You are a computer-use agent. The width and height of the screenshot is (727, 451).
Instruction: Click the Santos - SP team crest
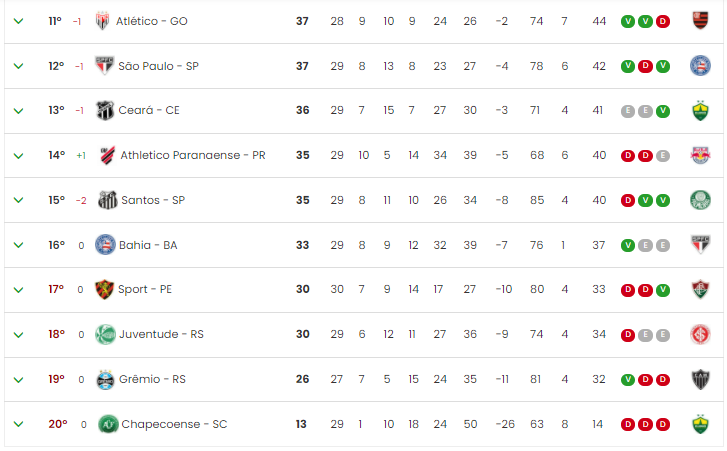pos(108,200)
